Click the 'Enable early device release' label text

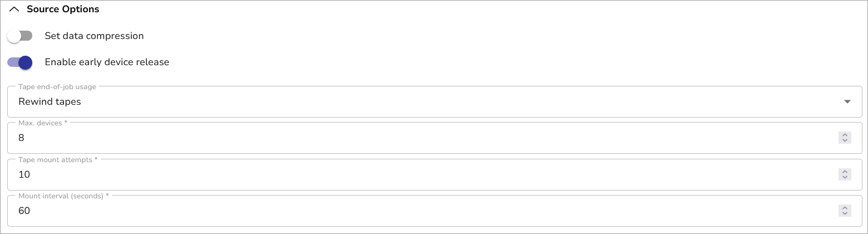(x=107, y=62)
